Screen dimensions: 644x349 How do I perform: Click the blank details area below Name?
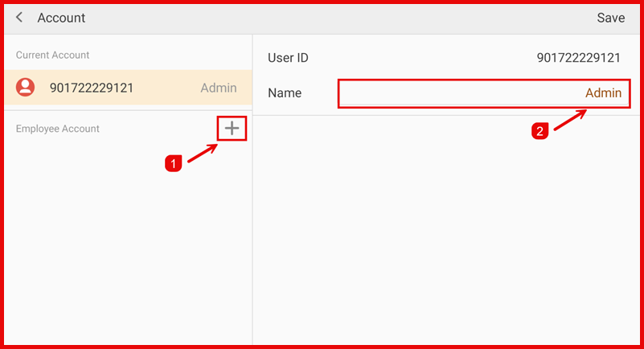pos(448,233)
